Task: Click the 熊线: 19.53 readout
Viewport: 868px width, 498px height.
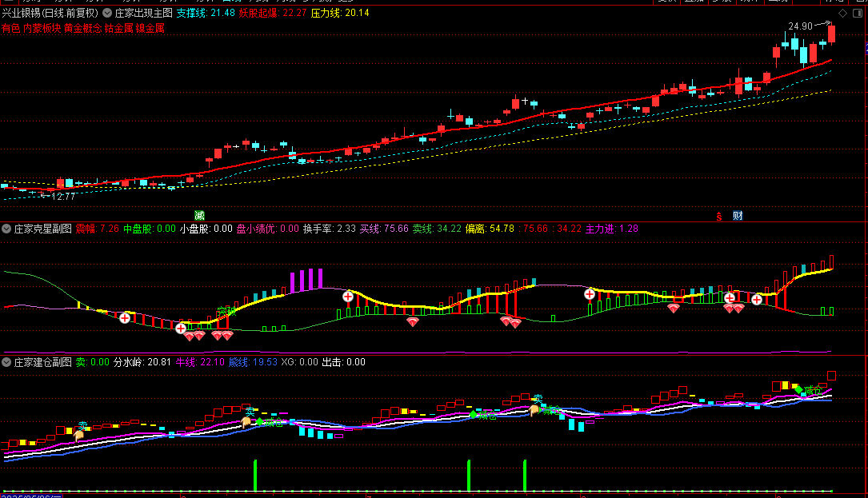Action: (253, 362)
